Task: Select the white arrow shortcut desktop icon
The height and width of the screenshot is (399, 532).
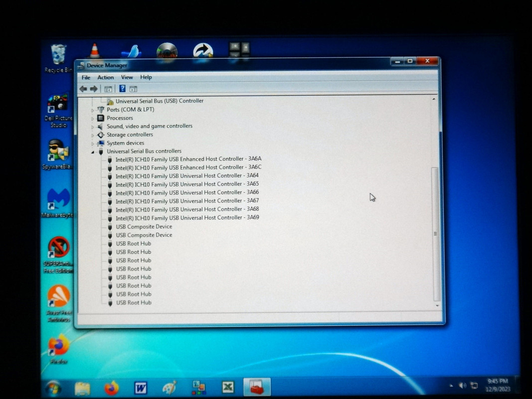Action: click(203, 51)
